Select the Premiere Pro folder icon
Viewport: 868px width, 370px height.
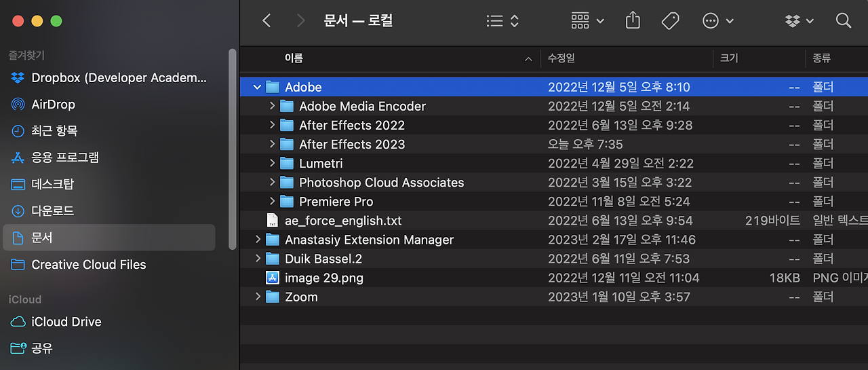(x=287, y=202)
